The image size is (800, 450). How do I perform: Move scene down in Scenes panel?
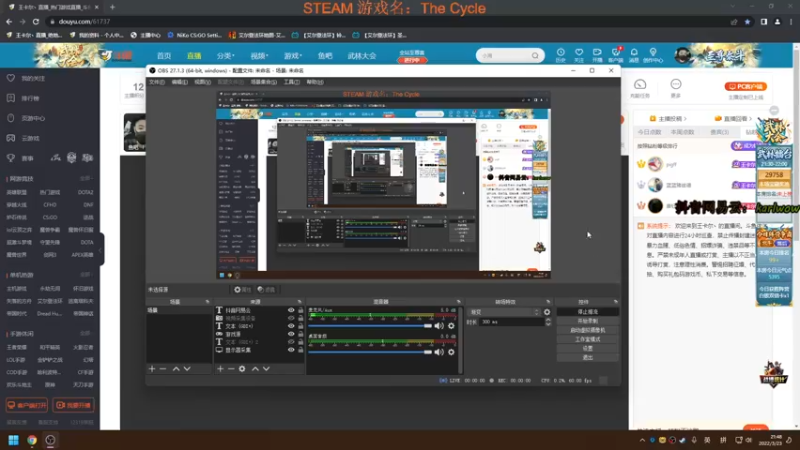coord(187,368)
